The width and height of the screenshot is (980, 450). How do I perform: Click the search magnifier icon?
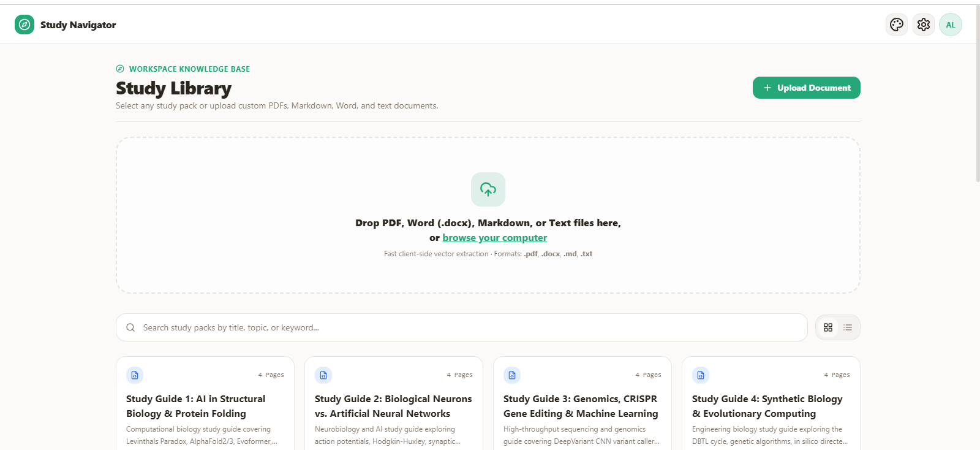[130, 327]
